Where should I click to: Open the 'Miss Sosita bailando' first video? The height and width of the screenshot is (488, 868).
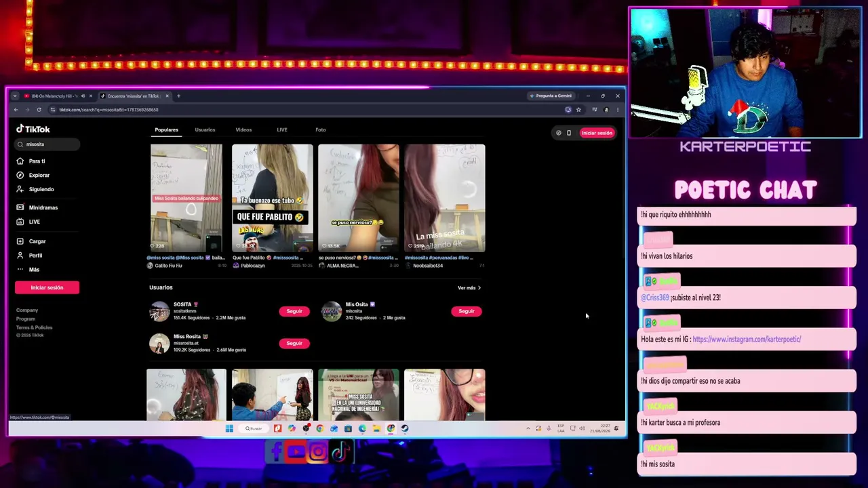(x=186, y=198)
